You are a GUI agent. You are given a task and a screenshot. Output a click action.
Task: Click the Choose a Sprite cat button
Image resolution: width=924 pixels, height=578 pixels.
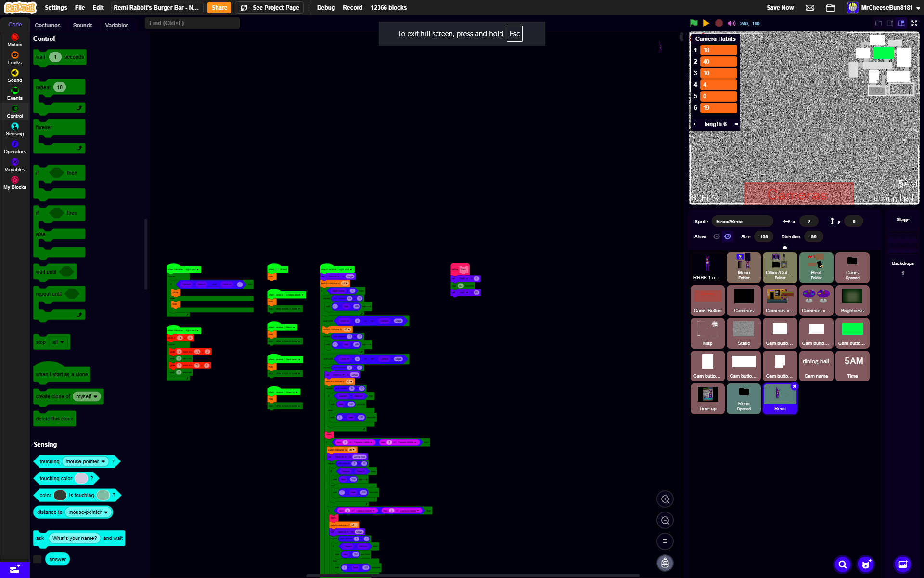click(x=866, y=564)
